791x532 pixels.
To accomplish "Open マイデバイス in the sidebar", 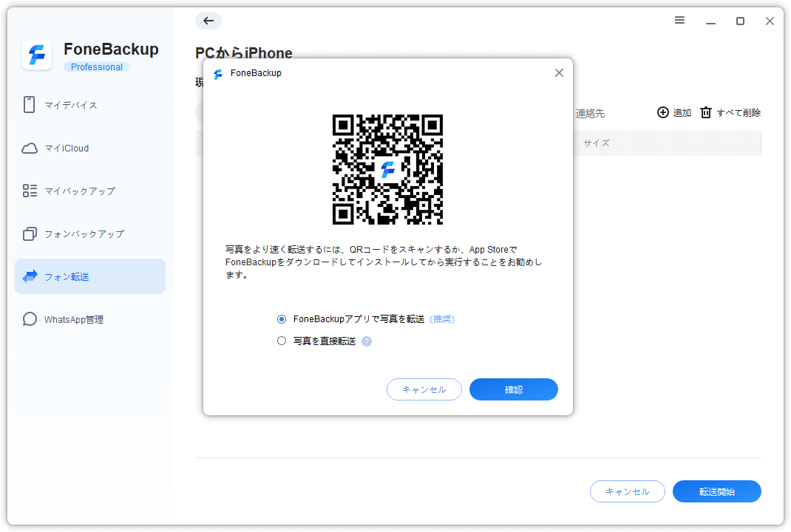I will (90, 105).
